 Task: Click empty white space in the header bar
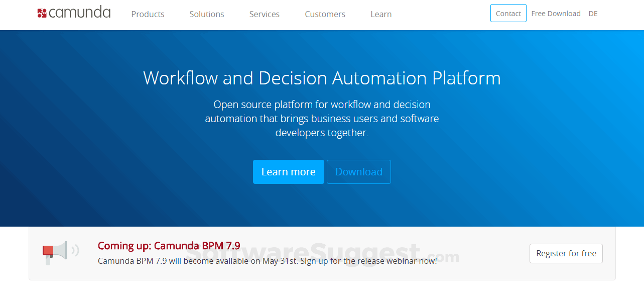(442, 14)
